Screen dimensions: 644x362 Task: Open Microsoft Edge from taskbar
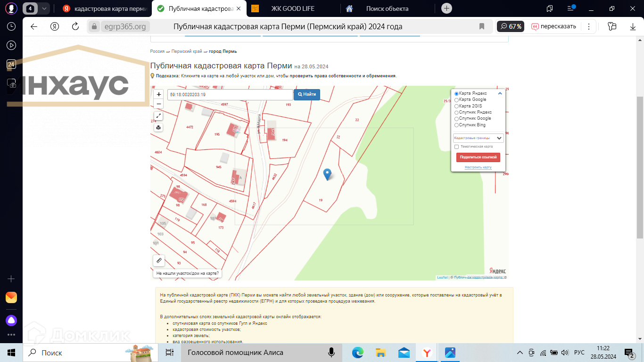[358, 353]
